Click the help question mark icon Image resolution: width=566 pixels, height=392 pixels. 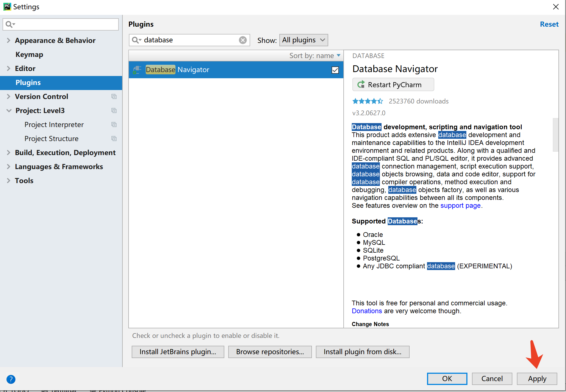click(11, 379)
